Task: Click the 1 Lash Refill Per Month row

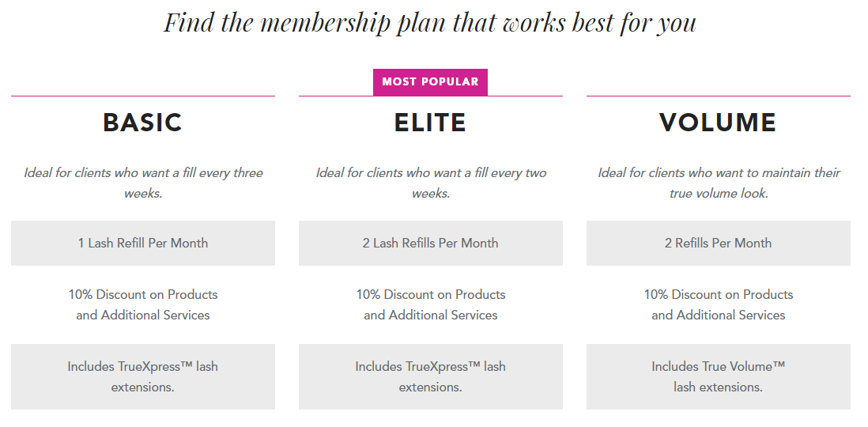Action: [143, 243]
